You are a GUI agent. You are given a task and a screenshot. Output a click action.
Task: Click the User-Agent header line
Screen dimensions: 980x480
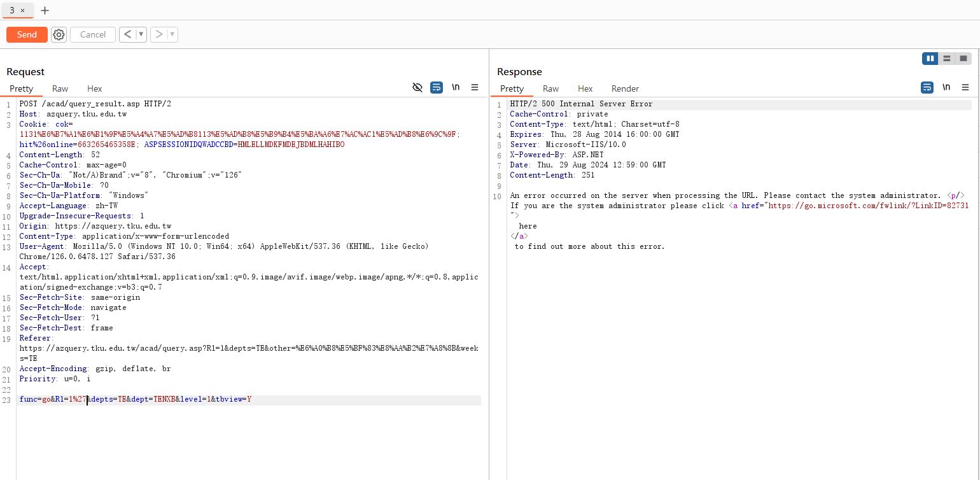tap(224, 251)
